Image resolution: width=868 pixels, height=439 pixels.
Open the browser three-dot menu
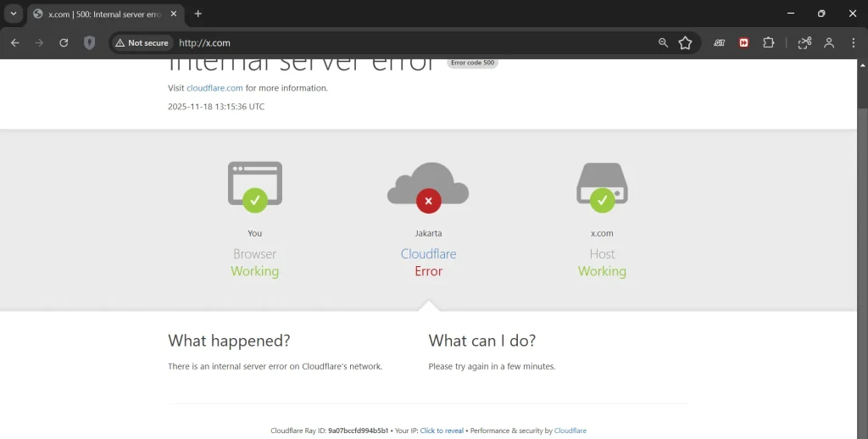click(x=853, y=42)
